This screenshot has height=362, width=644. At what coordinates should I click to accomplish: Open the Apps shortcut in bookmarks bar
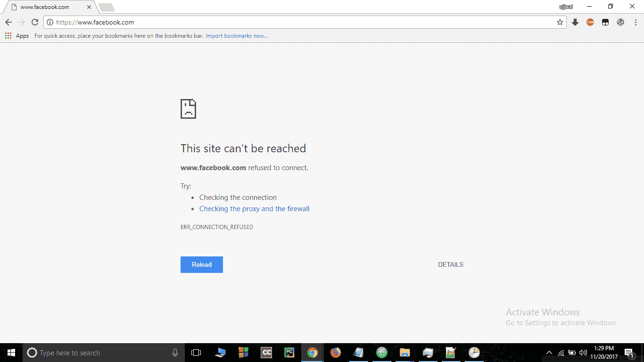click(x=17, y=36)
